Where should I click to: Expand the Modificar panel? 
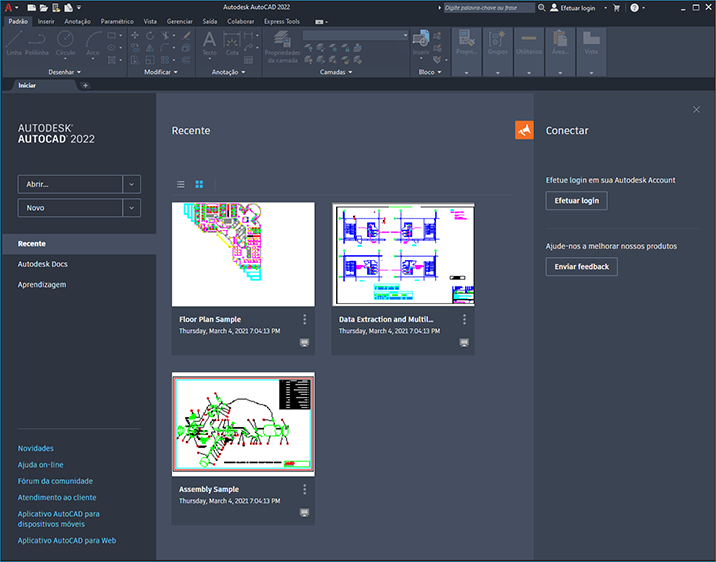pyautogui.click(x=161, y=72)
